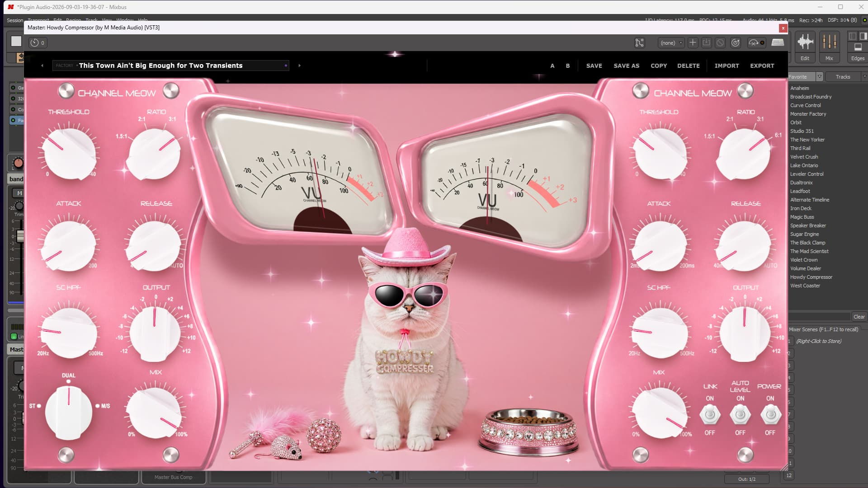Click the add preset plus icon
868x488 pixels.
click(x=693, y=42)
